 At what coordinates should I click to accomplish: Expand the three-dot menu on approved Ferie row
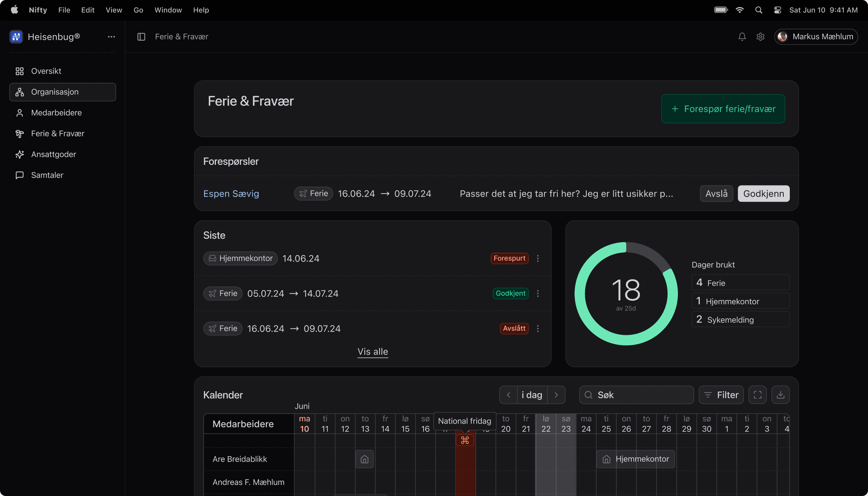coord(538,293)
